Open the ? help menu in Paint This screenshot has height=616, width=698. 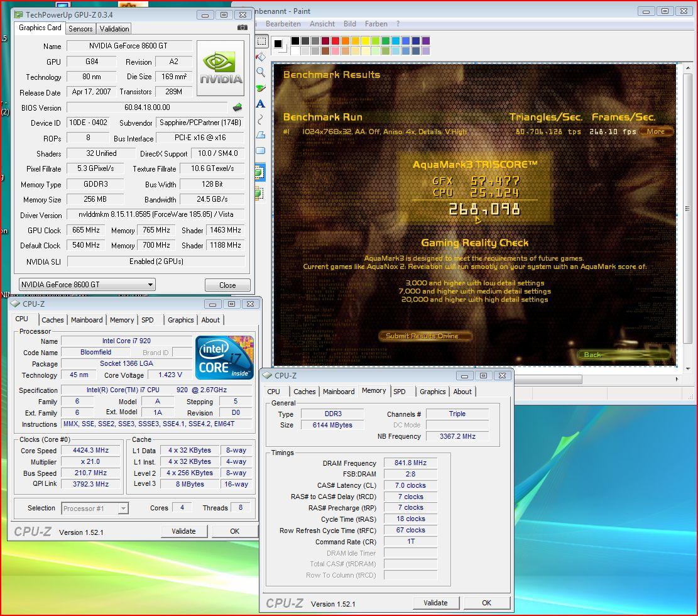398,24
